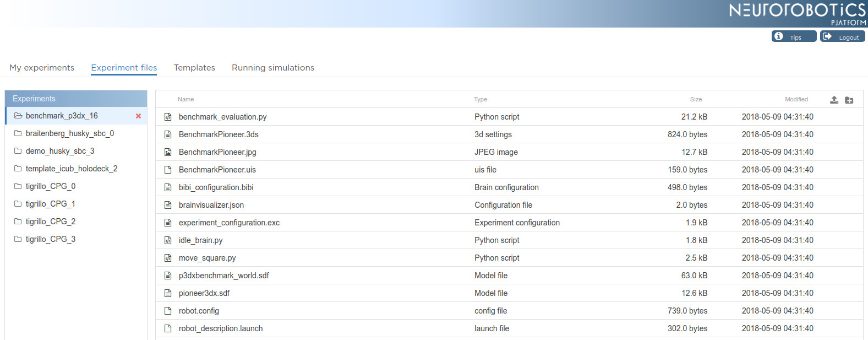Click the Logout arrow icon

pos(826,36)
